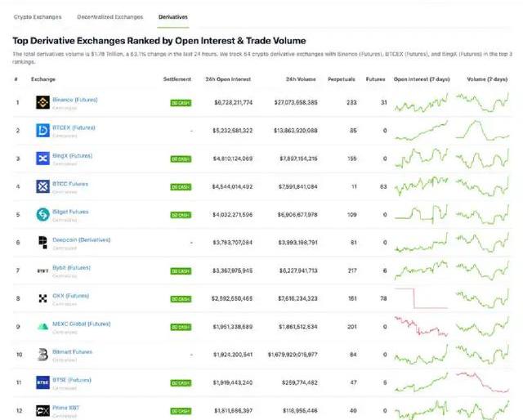Screen dimensions: 523x420
Task: Open the Crypto Exchanges tab
Action: (x=38, y=17)
